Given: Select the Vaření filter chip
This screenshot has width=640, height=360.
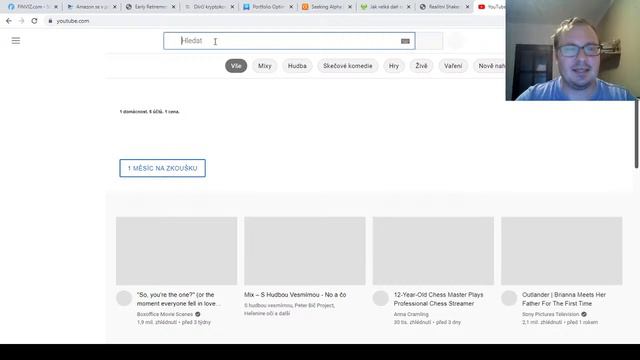Looking at the screenshot, I should click(453, 66).
